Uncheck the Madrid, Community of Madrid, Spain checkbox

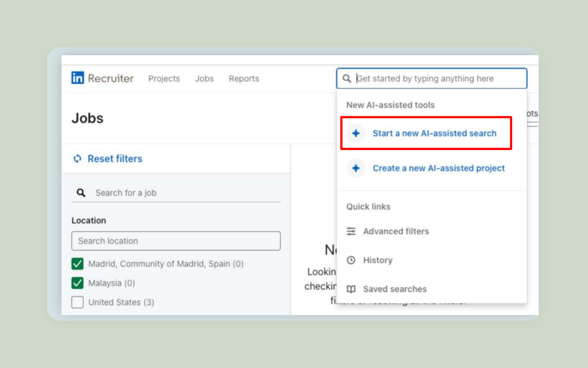click(77, 264)
